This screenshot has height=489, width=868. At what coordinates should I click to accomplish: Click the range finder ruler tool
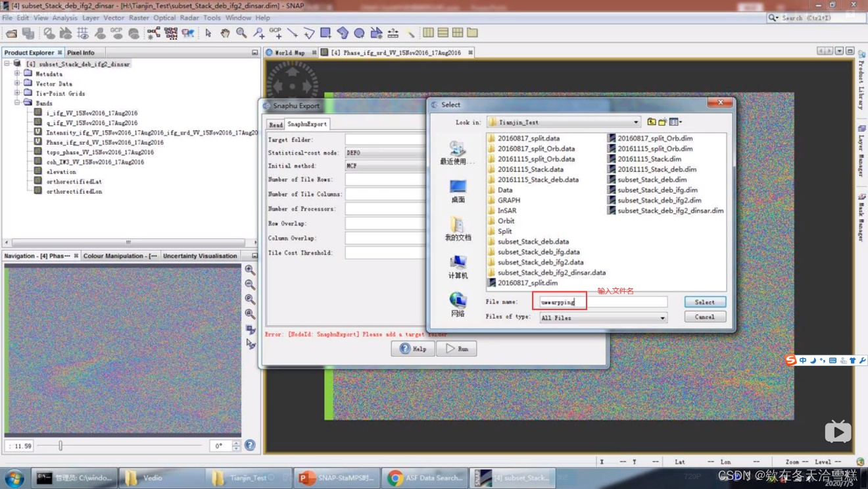click(393, 33)
